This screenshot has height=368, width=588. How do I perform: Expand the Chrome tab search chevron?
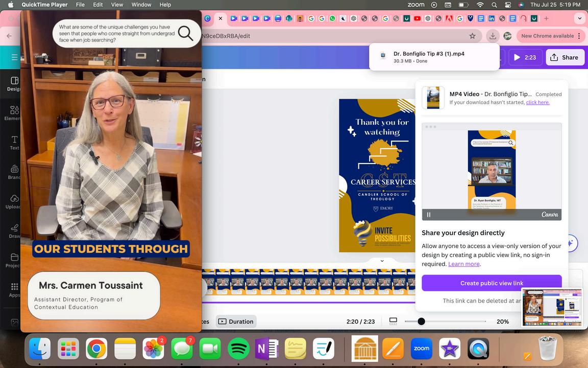tap(580, 18)
